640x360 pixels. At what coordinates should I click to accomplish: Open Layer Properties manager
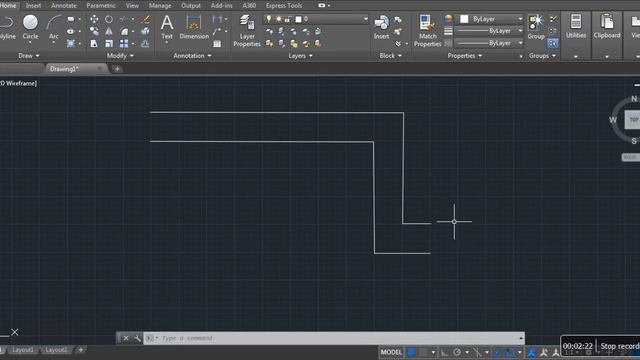click(x=247, y=31)
